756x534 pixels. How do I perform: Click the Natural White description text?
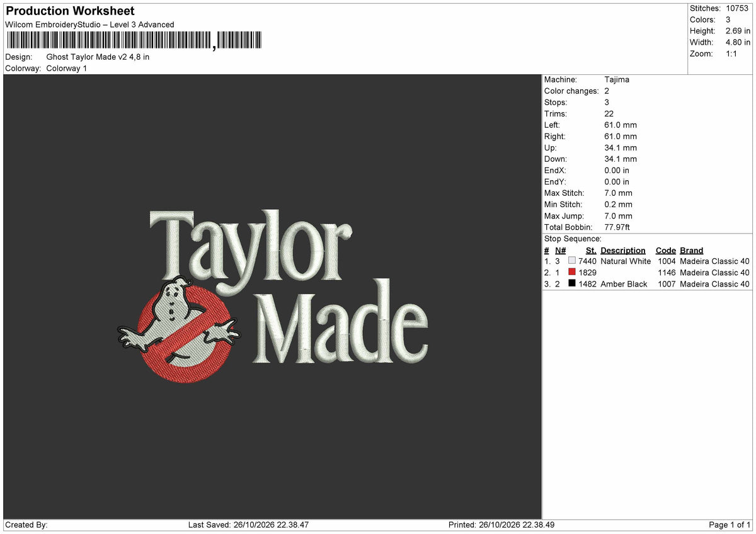point(626,261)
